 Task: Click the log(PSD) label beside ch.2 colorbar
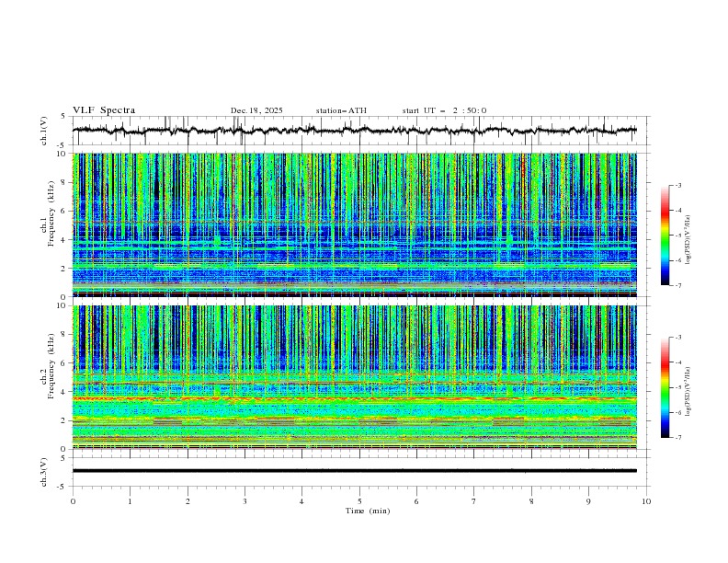(688, 392)
